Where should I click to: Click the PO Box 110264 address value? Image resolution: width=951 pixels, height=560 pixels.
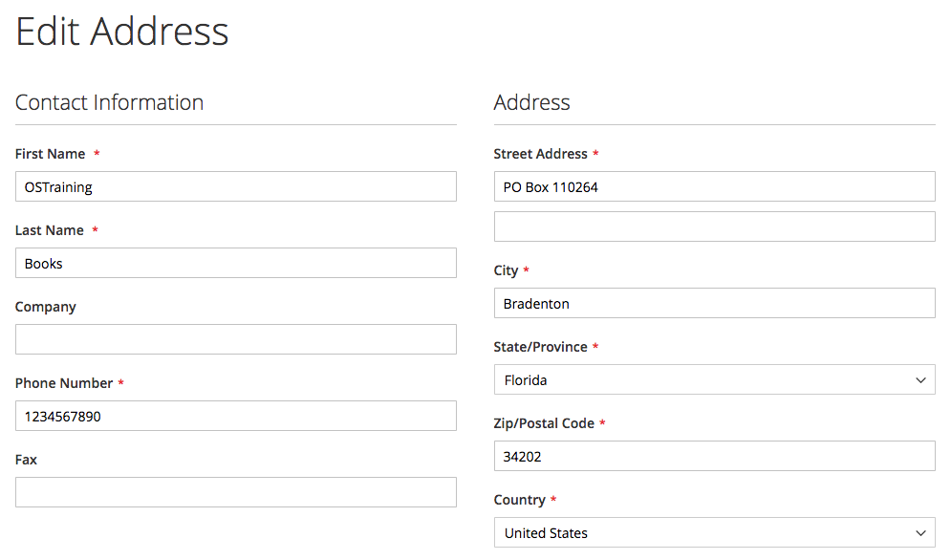pyautogui.click(x=550, y=186)
